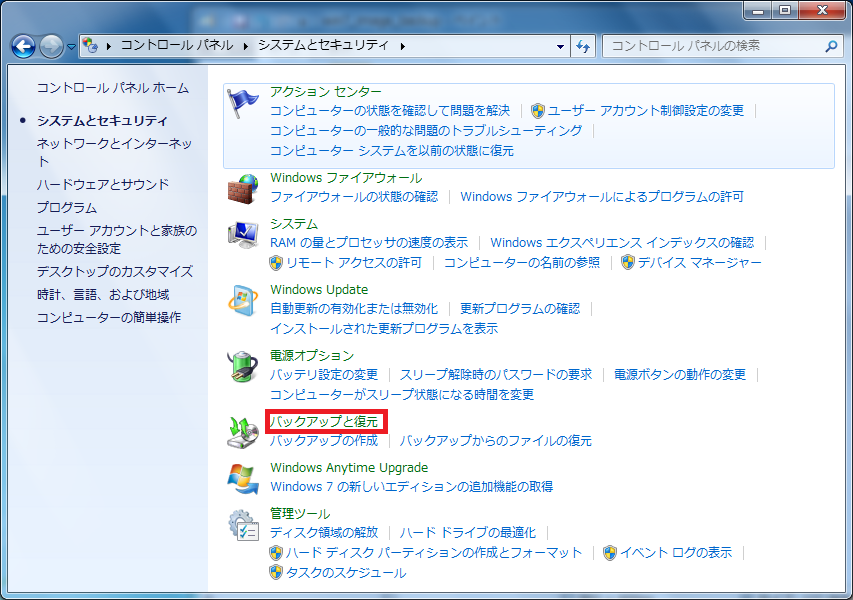The height and width of the screenshot is (600, 853).
Task: Open recent pages dropdown beside Forward button
Action: [71, 47]
